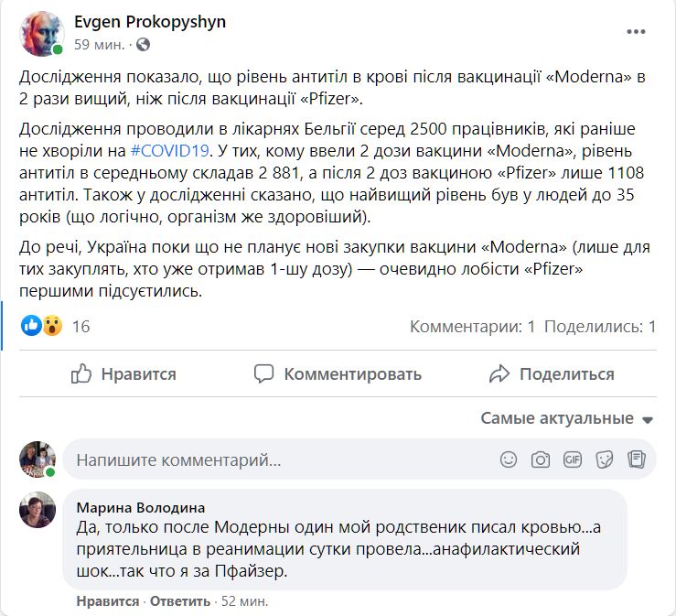The height and width of the screenshot is (616, 676).
Task: View the Комментарии: 1 count
Action: [x=472, y=326]
